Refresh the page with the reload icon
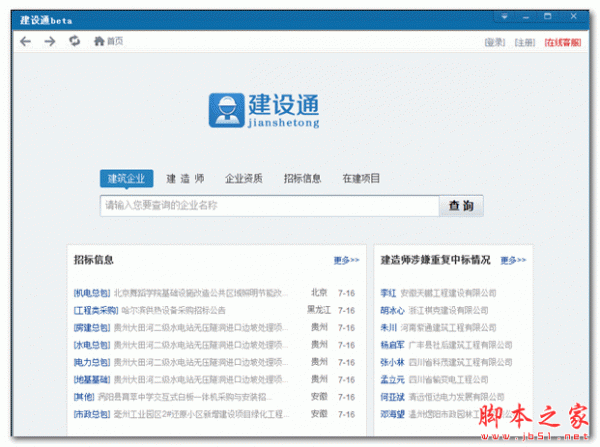The width and height of the screenshot is (600, 447). pos(75,41)
